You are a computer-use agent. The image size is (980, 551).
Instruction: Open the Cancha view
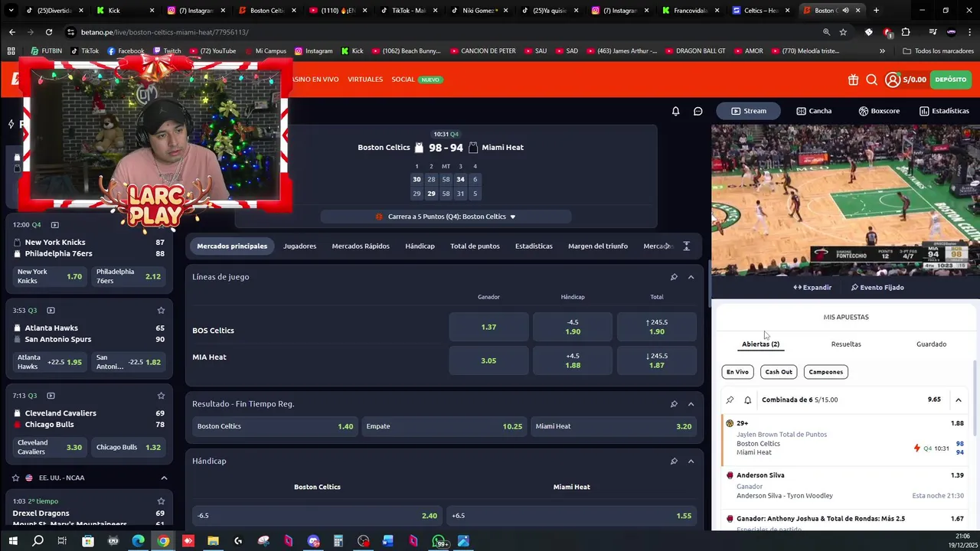click(814, 111)
